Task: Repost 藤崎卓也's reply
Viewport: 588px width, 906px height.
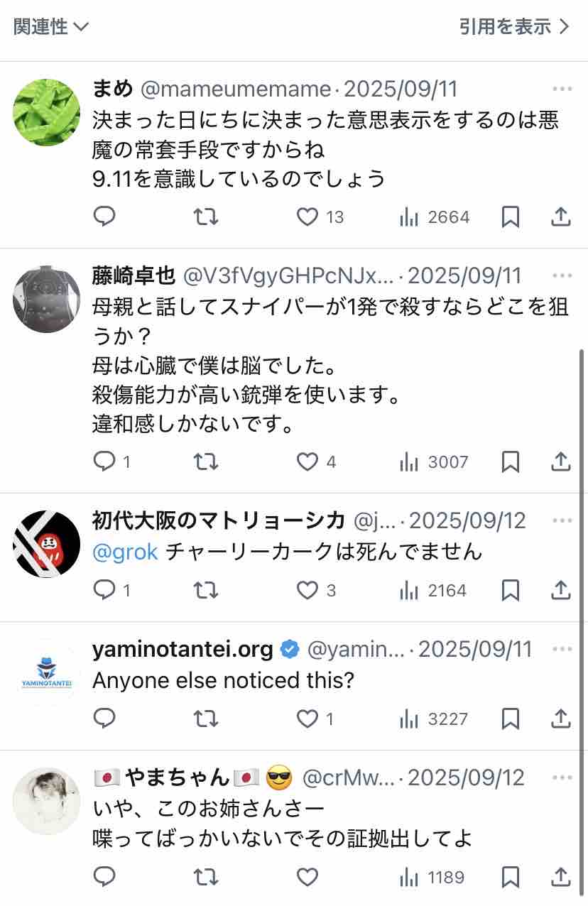Action: 206,462
